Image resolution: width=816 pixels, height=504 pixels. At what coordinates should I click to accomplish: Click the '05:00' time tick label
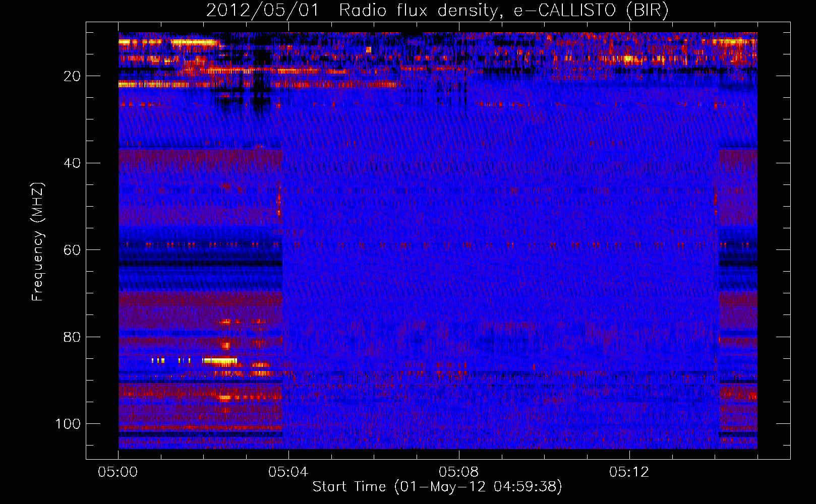click(118, 472)
